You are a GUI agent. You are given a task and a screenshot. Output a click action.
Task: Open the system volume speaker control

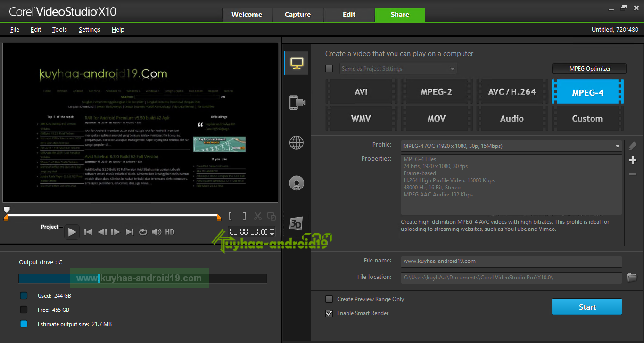(157, 232)
